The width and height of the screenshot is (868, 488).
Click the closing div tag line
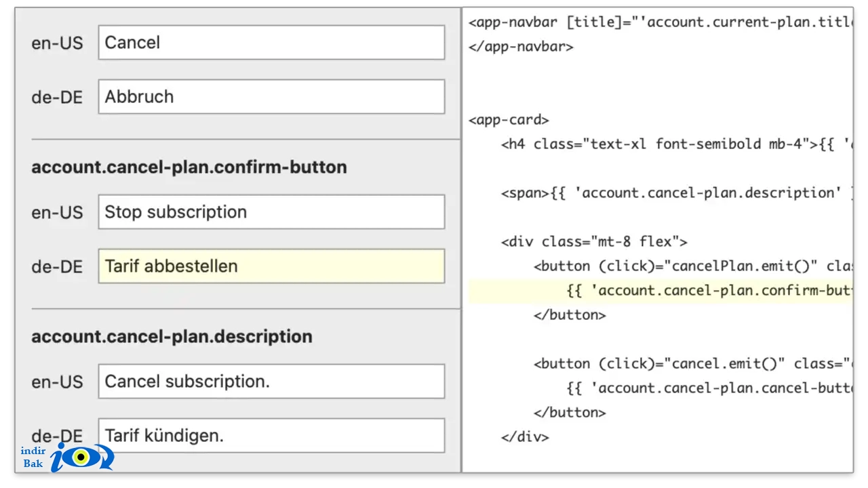pos(525,437)
